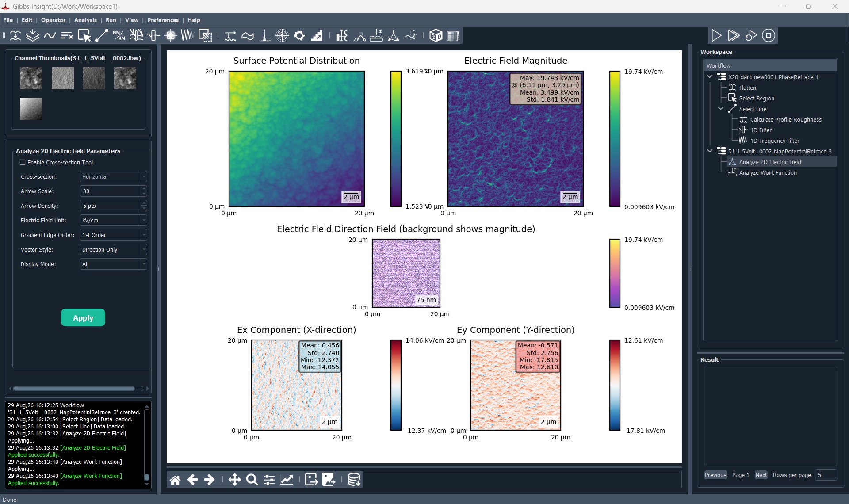Open the File menu
Viewport: 849px width, 504px height.
[8, 20]
